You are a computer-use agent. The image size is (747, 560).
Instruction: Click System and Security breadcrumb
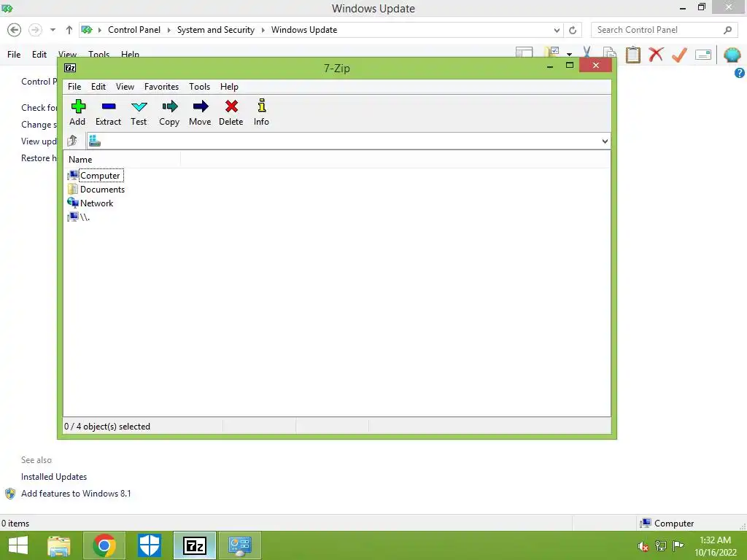216,30
